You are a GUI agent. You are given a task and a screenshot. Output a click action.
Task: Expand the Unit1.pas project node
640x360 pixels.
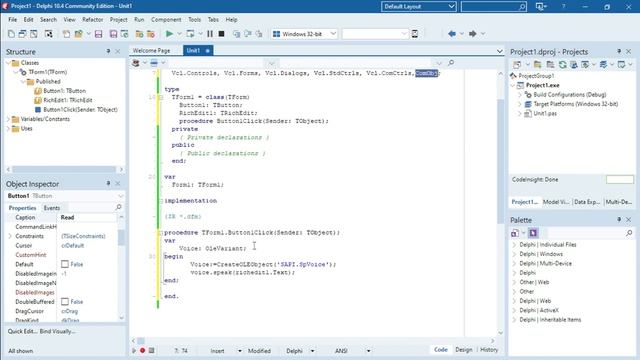[520, 113]
